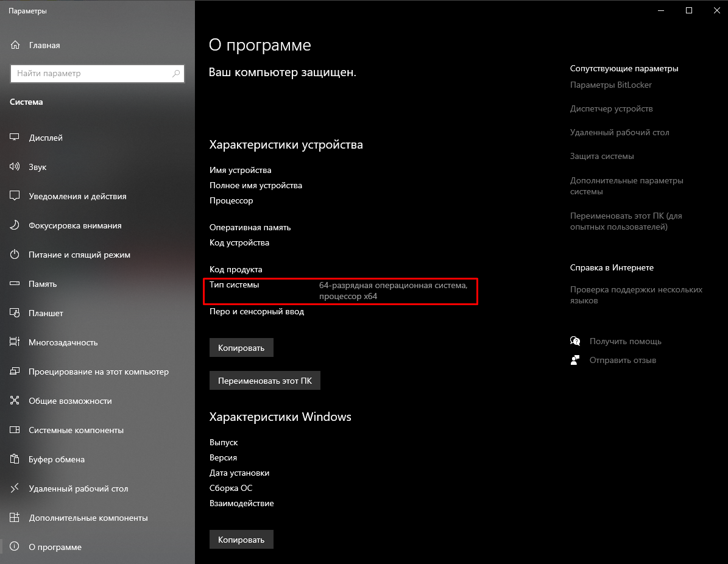Select the Звук speaker icon
Screen dimensions: 728x564
tap(15, 167)
